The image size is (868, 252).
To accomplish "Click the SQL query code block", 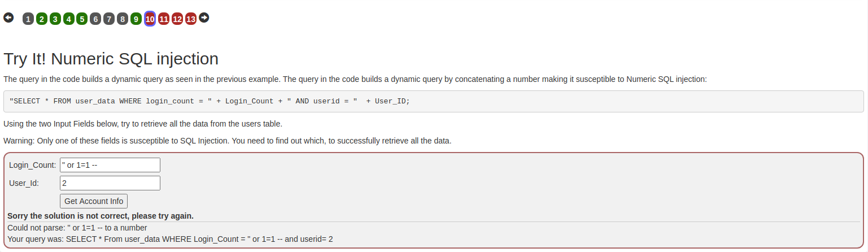I will coord(433,101).
